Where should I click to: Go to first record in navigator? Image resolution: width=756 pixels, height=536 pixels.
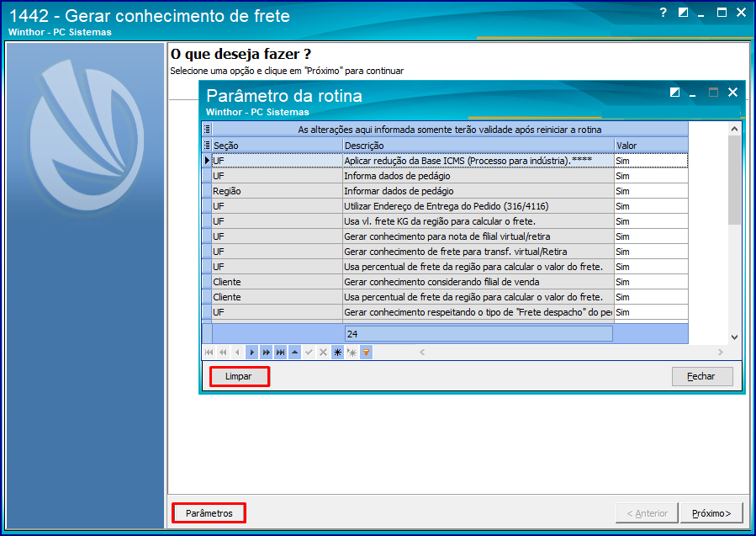pos(209,353)
